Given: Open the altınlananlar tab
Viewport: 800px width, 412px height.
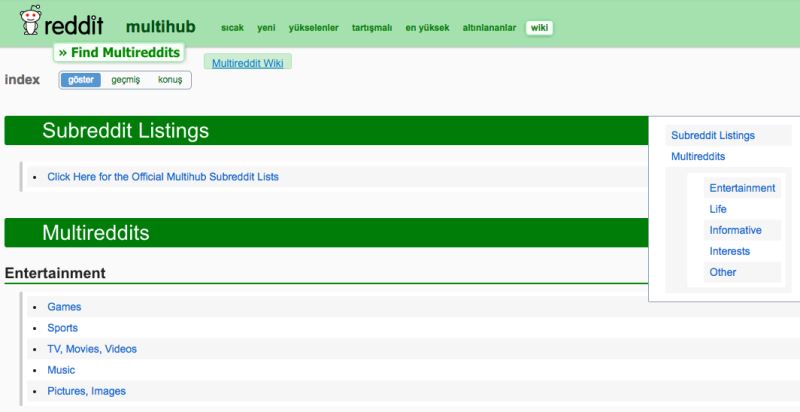Looking at the screenshot, I should click(489, 28).
